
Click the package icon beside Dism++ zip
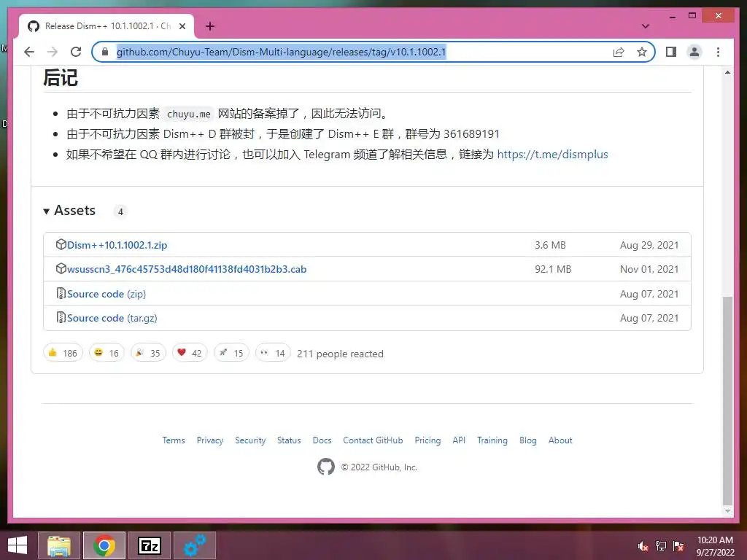tap(61, 244)
